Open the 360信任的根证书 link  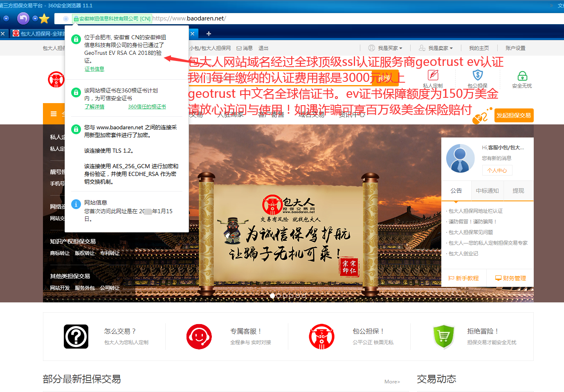147,106
